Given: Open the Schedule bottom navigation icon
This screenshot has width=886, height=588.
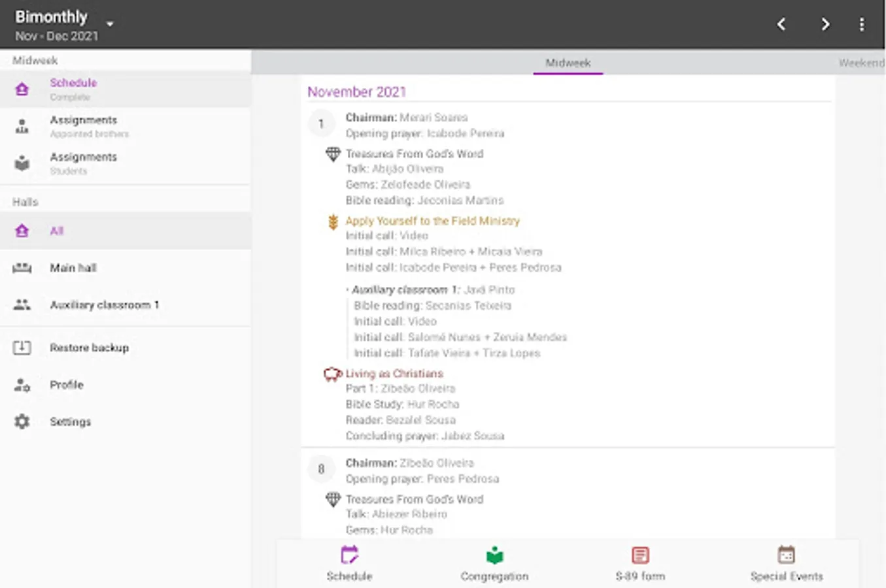Looking at the screenshot, I should [349, 555].
